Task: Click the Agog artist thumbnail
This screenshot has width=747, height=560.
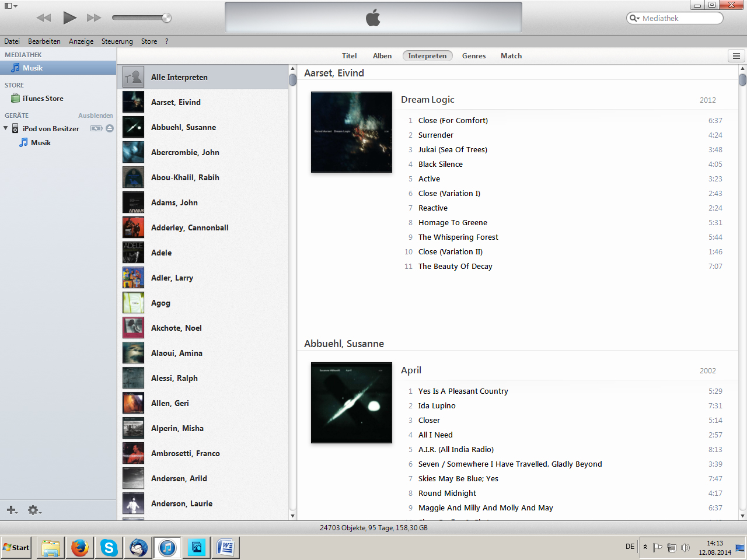Action: [133, 303]
